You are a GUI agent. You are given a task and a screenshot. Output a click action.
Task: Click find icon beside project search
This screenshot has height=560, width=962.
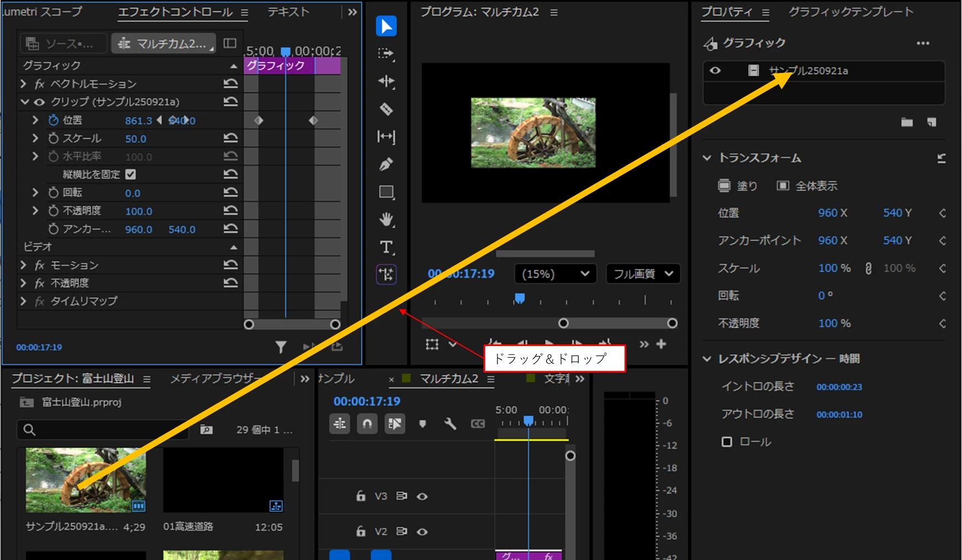click(x=206, y=430)
